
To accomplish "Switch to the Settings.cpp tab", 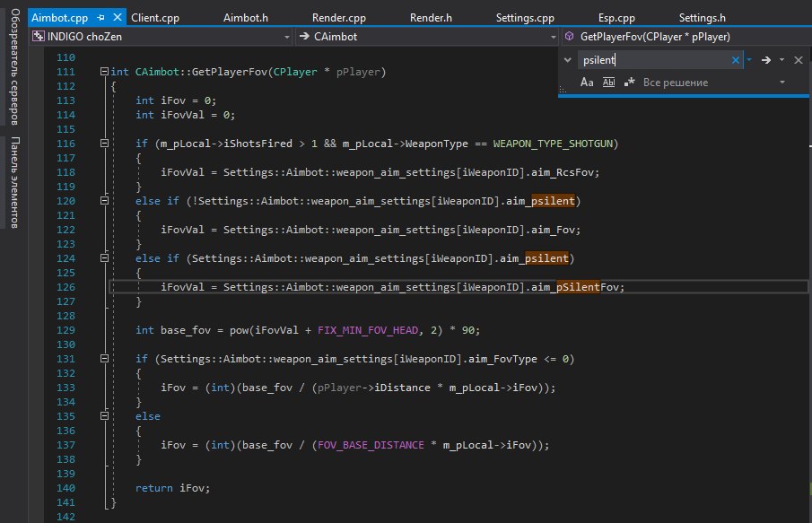I will 525,18.
